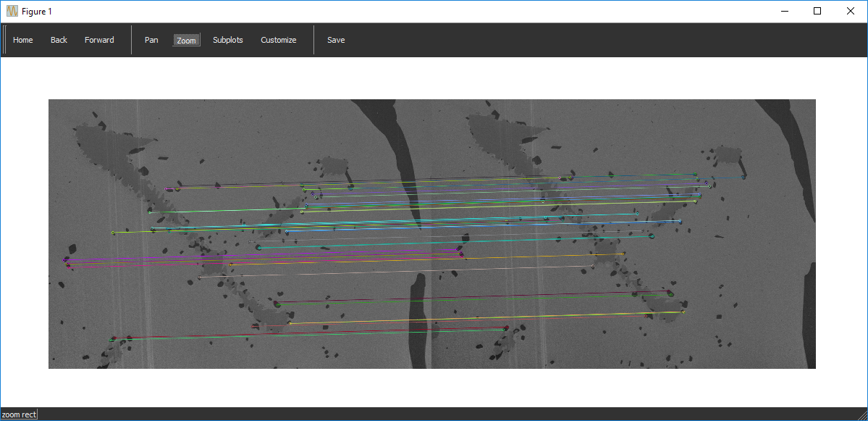Click the toolbar grip handle
Screen dimensions: 868x421
pyautogui.click(x=4, y=40)
